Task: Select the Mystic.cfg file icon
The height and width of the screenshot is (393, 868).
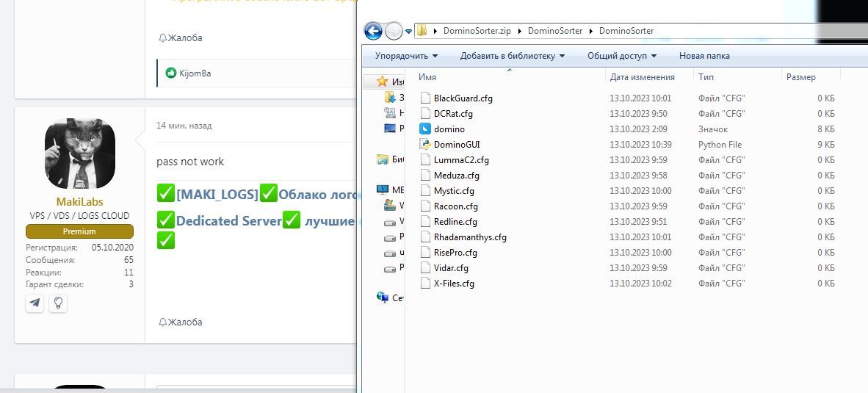Action: pos(425,191)
